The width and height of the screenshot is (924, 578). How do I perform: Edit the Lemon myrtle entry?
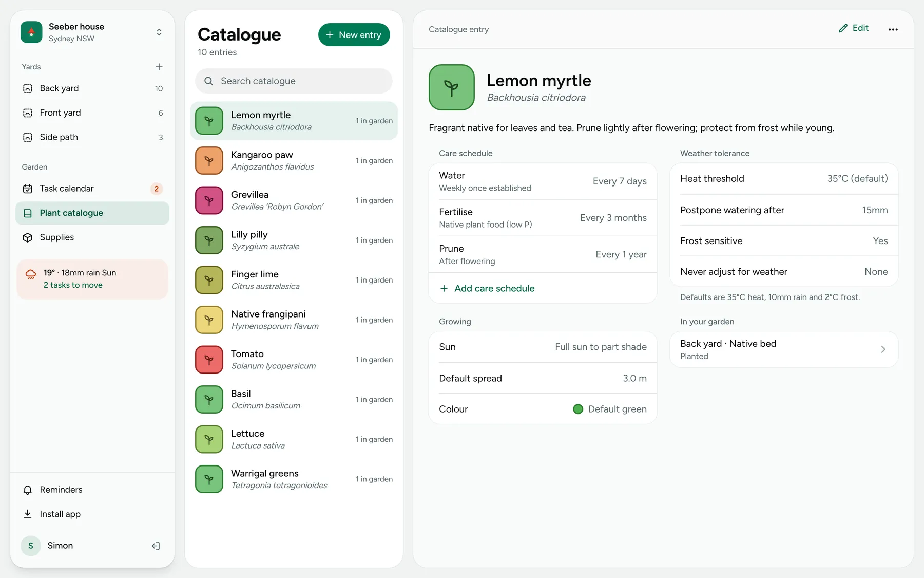853,28
